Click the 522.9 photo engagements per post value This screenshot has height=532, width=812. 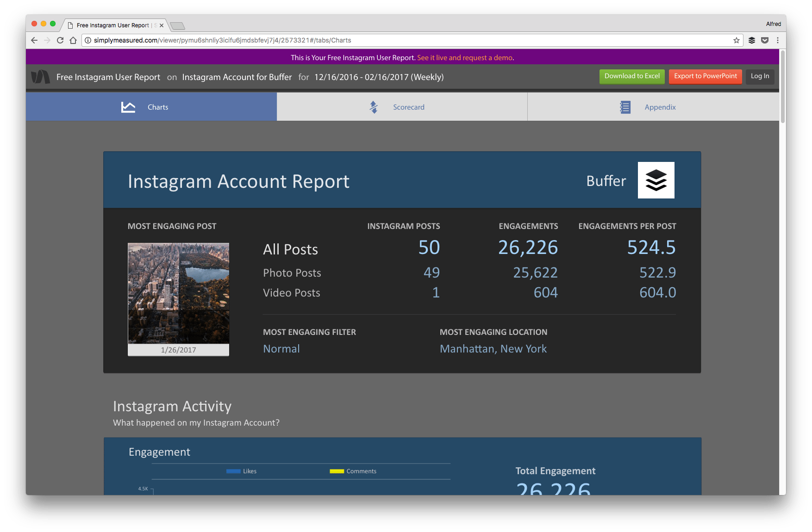pos(658,273)
